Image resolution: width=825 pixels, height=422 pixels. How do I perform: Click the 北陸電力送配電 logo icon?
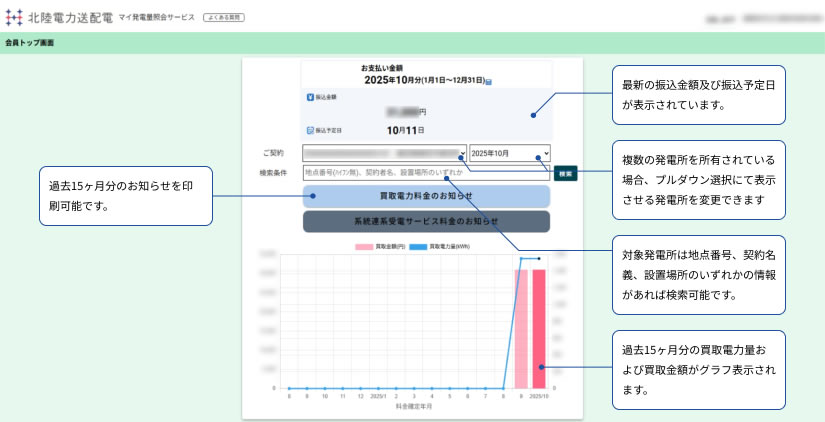pyautogui.click(x=14, y=18)
